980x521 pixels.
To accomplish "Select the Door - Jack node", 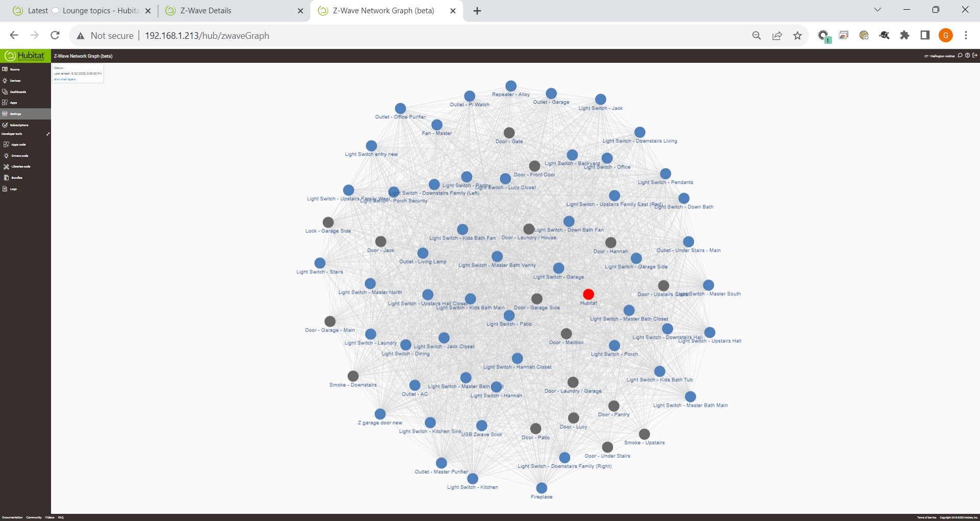I will (381, 242).
